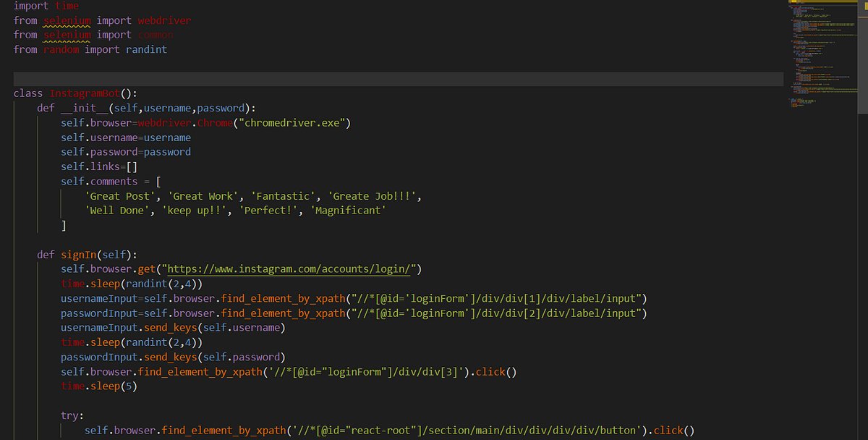Click the self.password=password line
Viewport: 868px width, 440px height.
point(126,152)
